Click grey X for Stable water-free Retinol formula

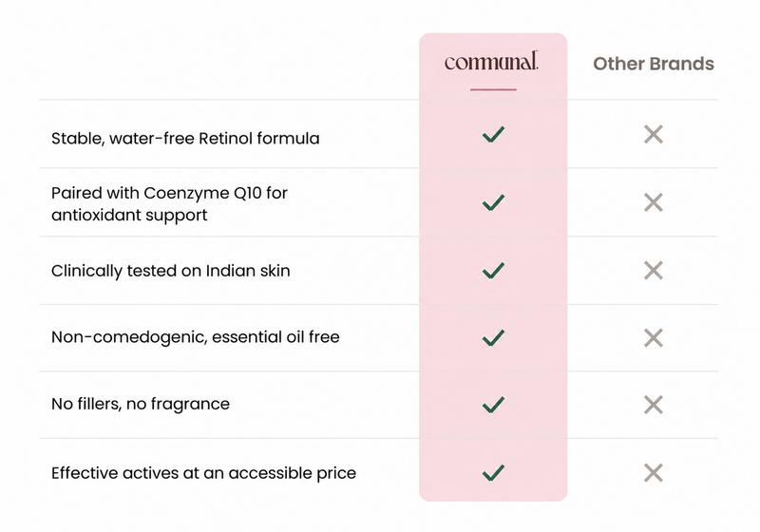(654, 134)
